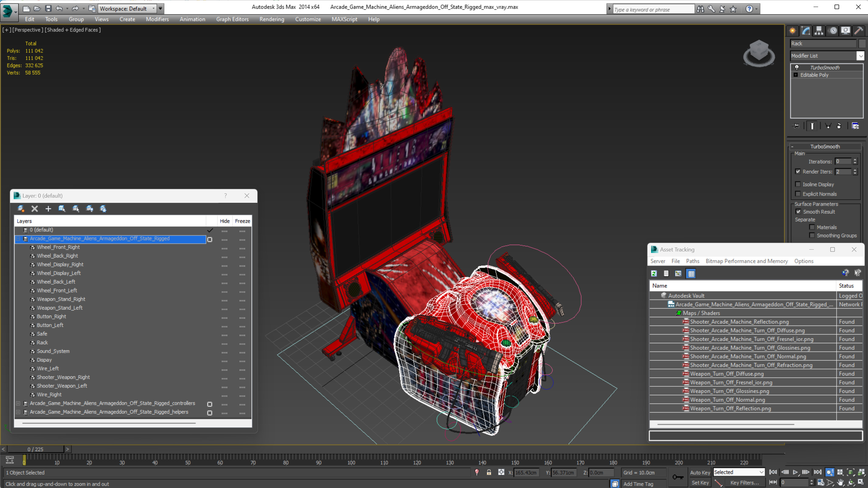The width and height of the screenshot is (868, 488).
Task: Collapse TurboSmooth rollout header
Action: 825,147
